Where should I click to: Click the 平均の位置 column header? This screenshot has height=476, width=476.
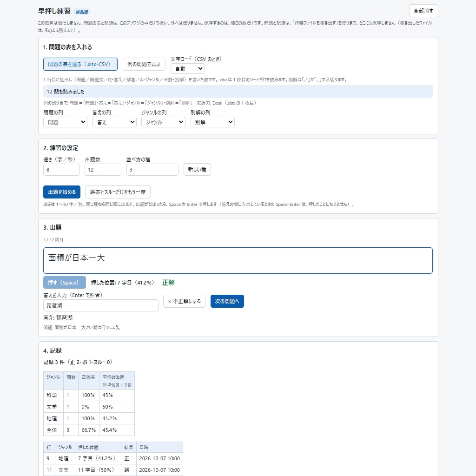click(117, 380)
